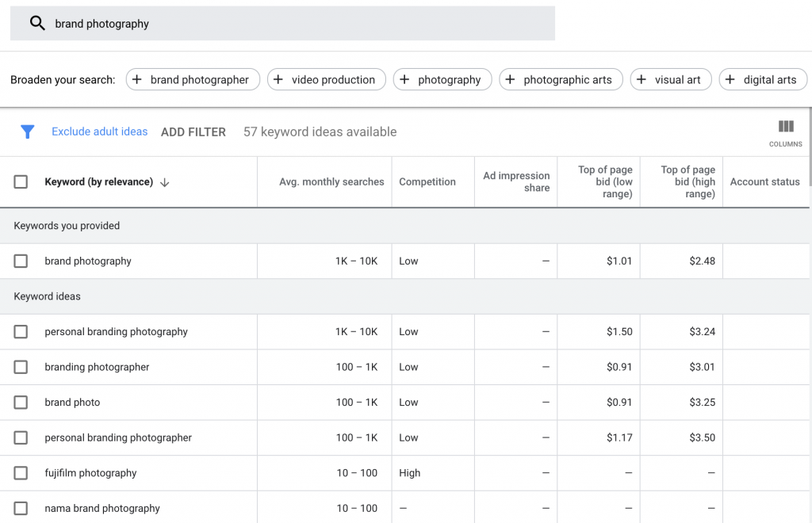Select the fujifilm photography checkbox
The image size is (812, 523).
tap(21, 473)
